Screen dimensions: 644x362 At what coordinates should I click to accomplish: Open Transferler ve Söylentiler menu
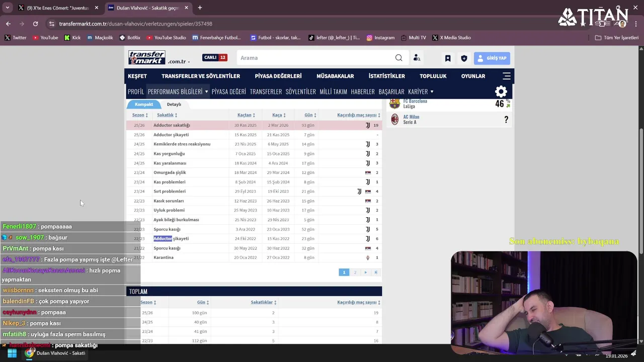(201, 76)
